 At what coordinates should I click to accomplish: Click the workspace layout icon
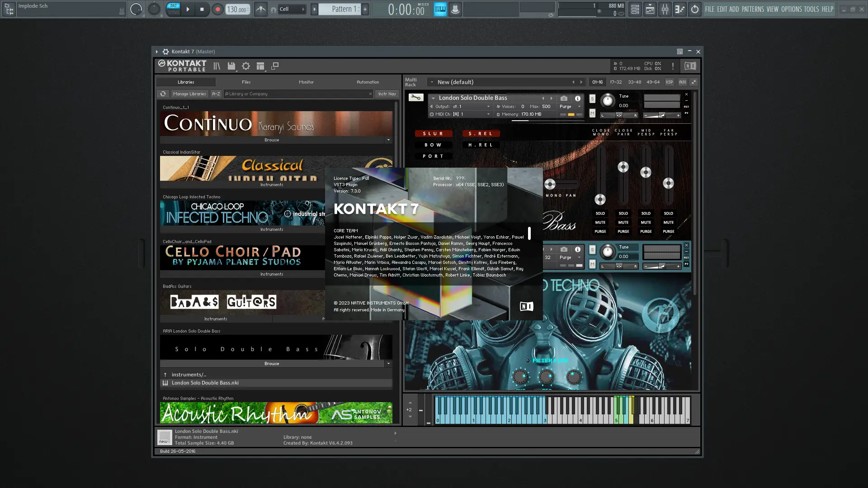[260, 66]
